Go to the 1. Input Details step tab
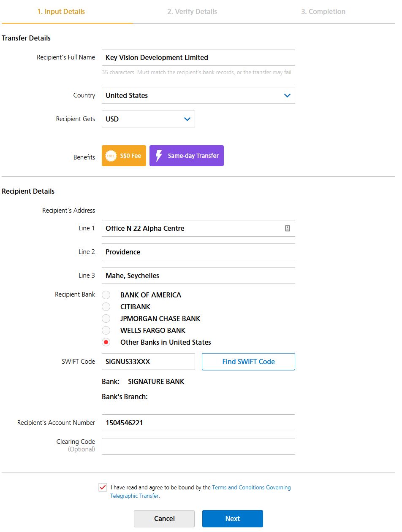 [x=61, y=12]
